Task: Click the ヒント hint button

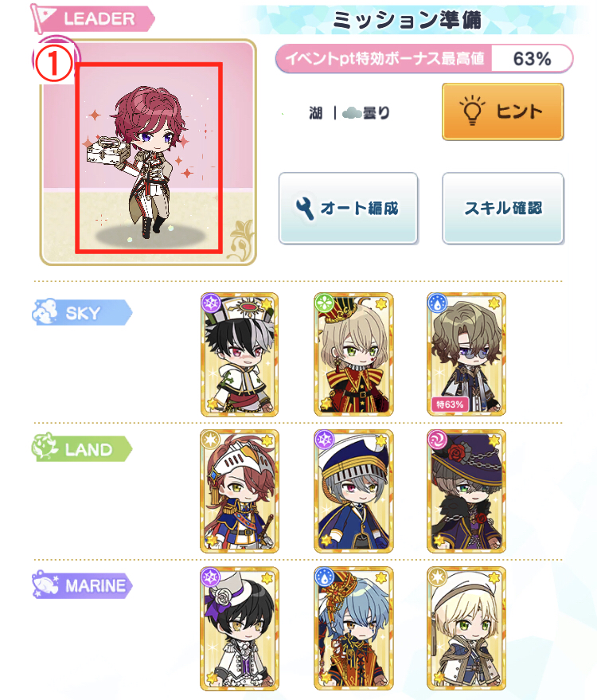Action: click(503, 111)
